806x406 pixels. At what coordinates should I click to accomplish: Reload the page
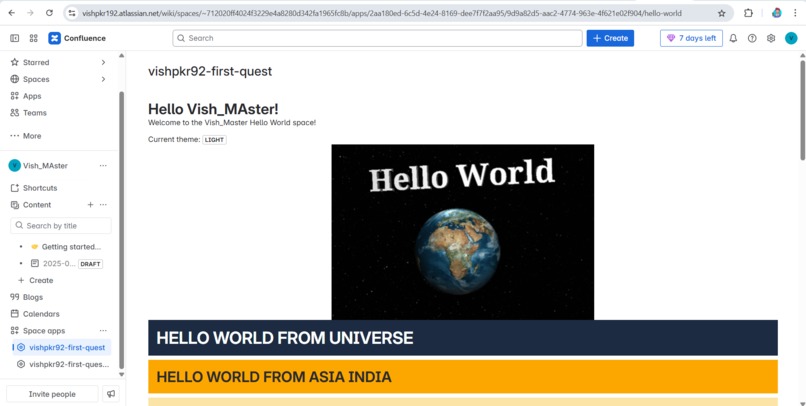[x=49, y=13]
